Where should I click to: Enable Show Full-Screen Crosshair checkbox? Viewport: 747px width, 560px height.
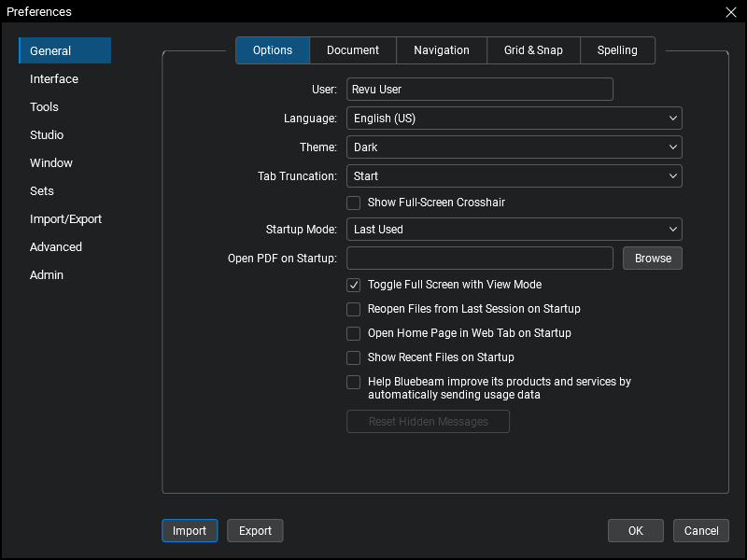tap(354, 203)
